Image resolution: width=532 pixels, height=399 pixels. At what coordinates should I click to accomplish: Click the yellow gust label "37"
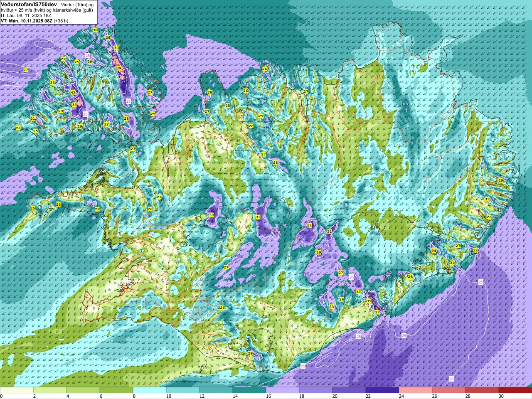[377, 312]
